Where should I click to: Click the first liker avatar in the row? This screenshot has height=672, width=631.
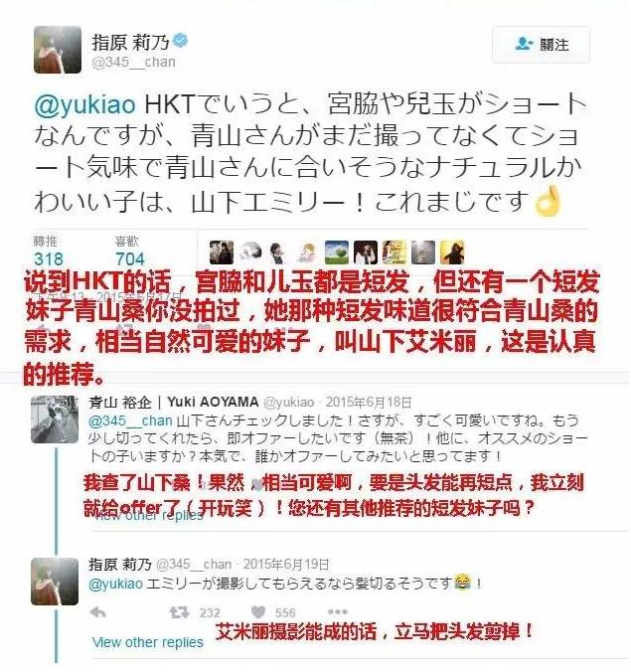(222, 252)
